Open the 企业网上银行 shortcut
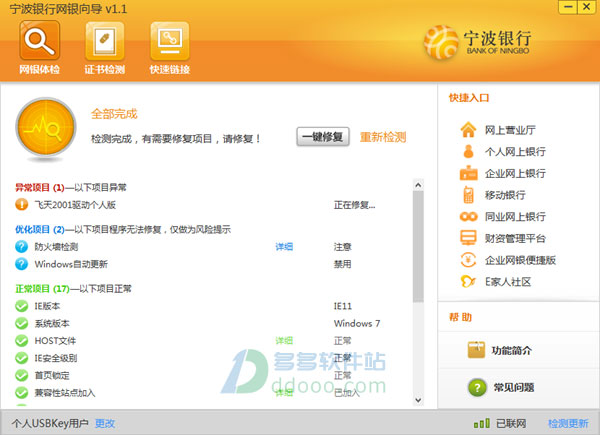600x435 pixels. point(515,173)
